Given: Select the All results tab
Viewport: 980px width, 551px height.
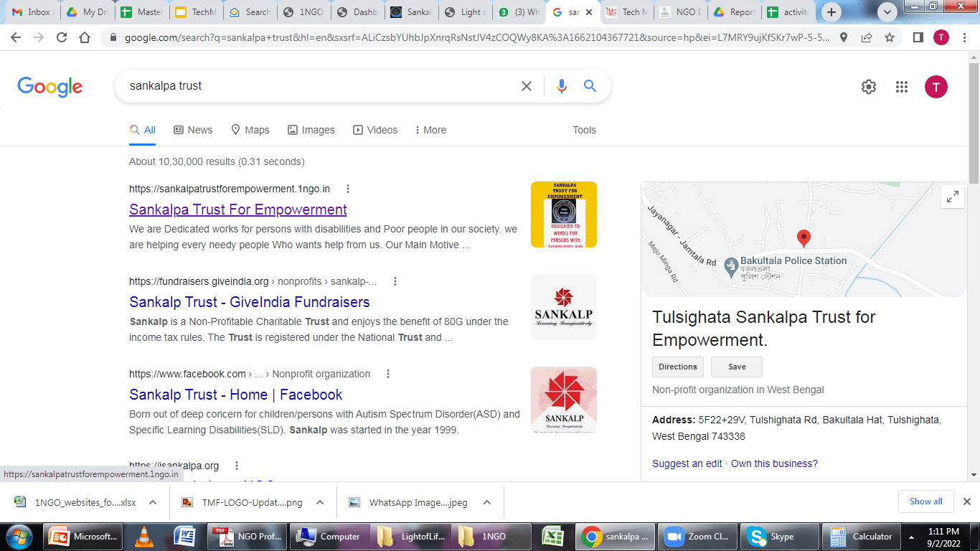Looking at the screenshot, I should (x=143, y=130).
